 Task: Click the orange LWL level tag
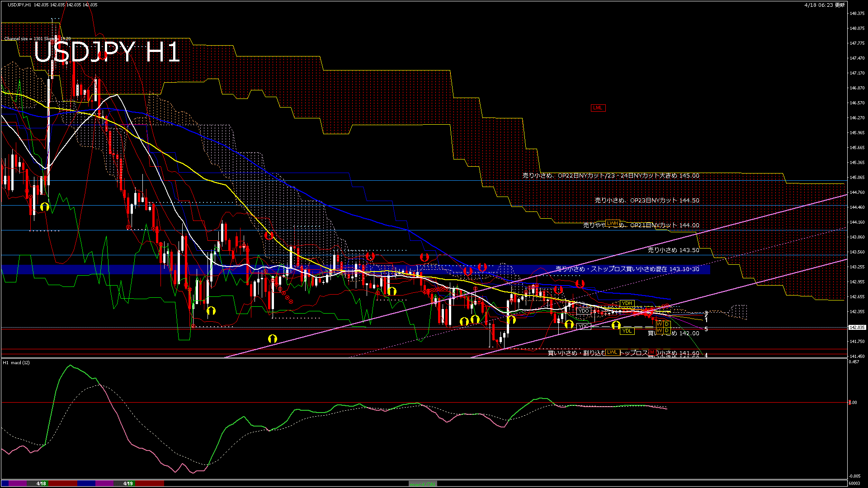[x=612, y=352]
